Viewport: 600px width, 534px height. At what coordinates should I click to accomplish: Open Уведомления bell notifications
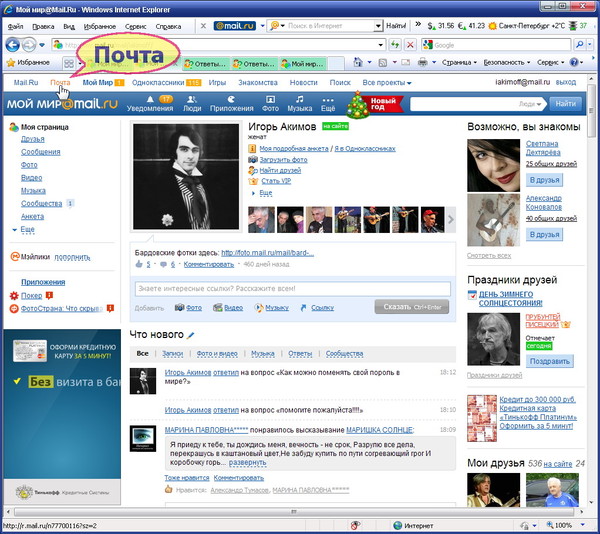(150, 104)
